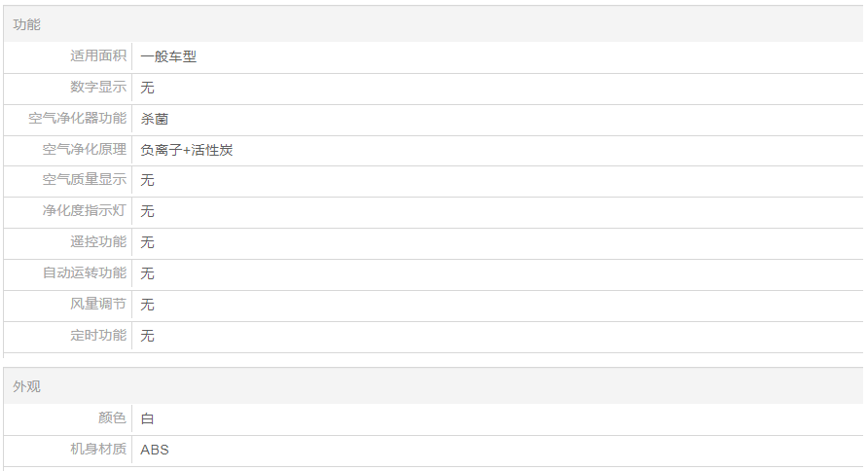Image resolution: width=868 pixels, height=471 pixels.
Task: Select the 杀菌 value
Action: [154, 119]
